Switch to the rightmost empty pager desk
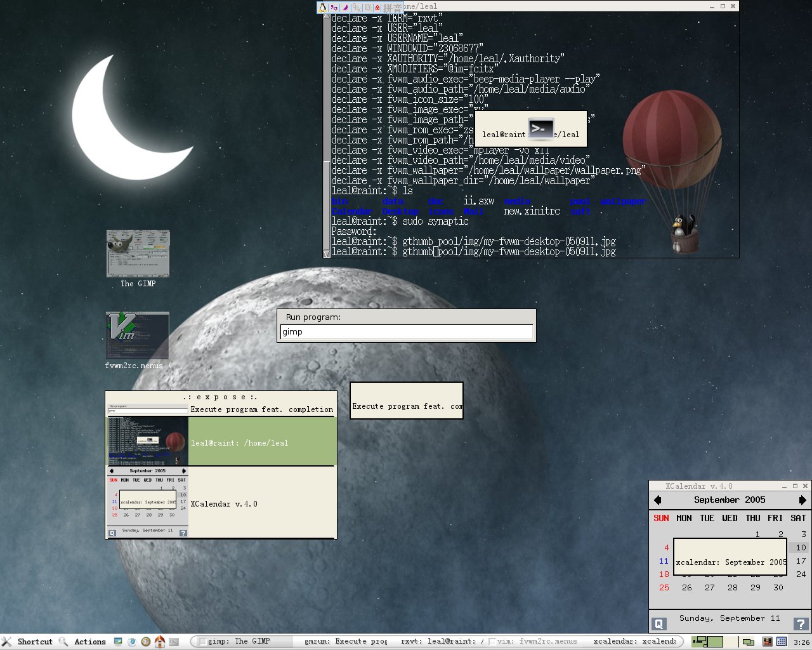Image resolution: width=812 pixels, height=650 pixels. coord(731,642)
